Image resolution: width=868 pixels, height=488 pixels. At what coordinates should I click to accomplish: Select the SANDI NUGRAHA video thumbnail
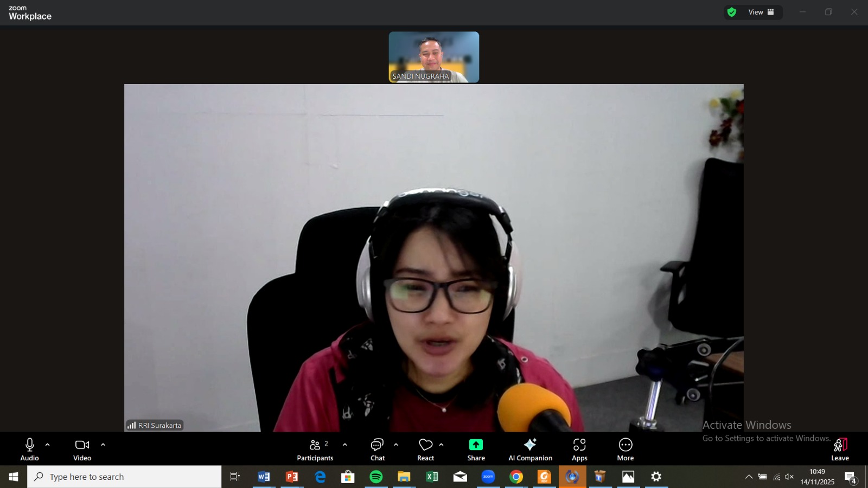434,57
